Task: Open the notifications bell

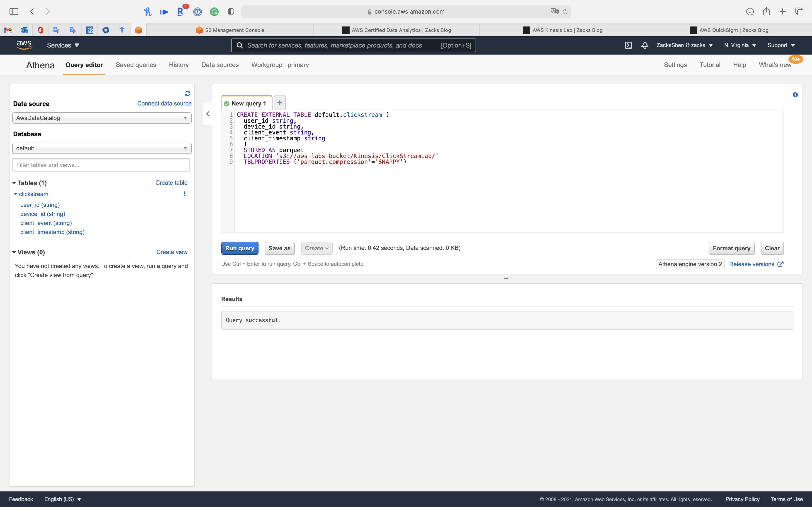Action: [645, 45]
